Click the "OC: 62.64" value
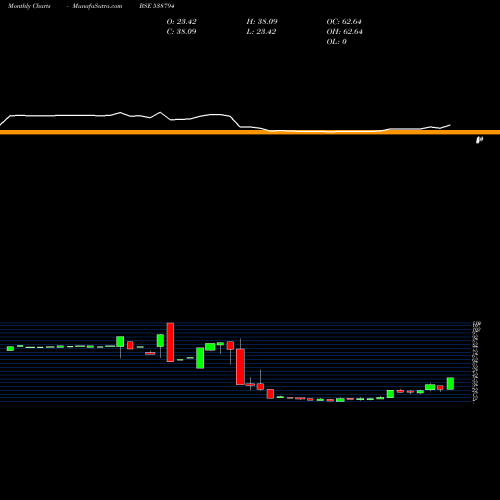This screenshot has height=500, width=500. [344, 21]
